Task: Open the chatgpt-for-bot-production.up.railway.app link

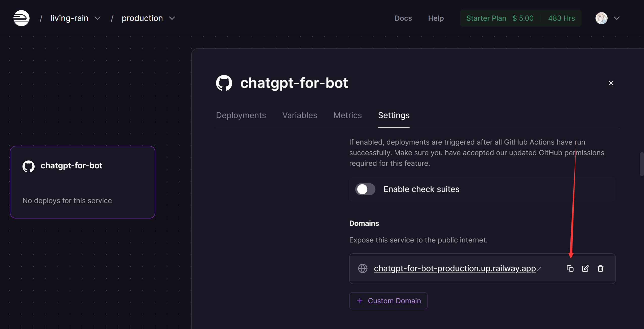Action: (x=455, y=268)
